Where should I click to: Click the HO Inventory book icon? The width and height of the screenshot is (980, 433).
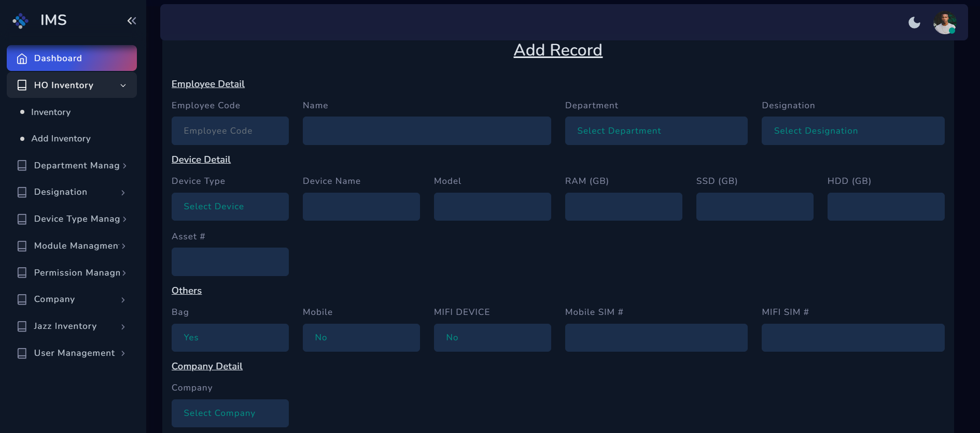coord(22,85)
